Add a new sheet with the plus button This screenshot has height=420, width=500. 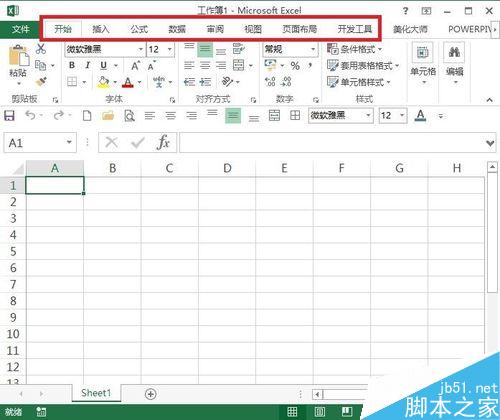click(150, 394)
